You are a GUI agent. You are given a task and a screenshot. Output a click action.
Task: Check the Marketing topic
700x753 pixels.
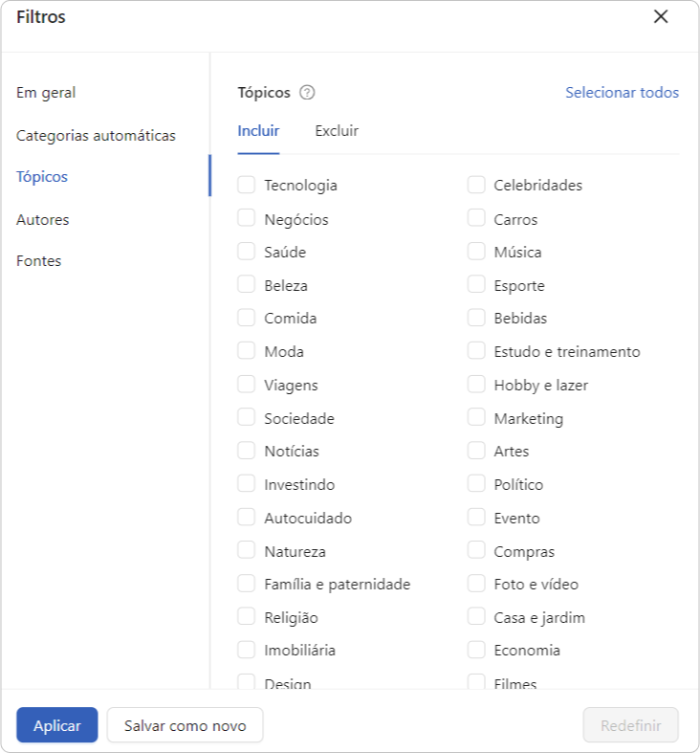click(x=476, y=418)
